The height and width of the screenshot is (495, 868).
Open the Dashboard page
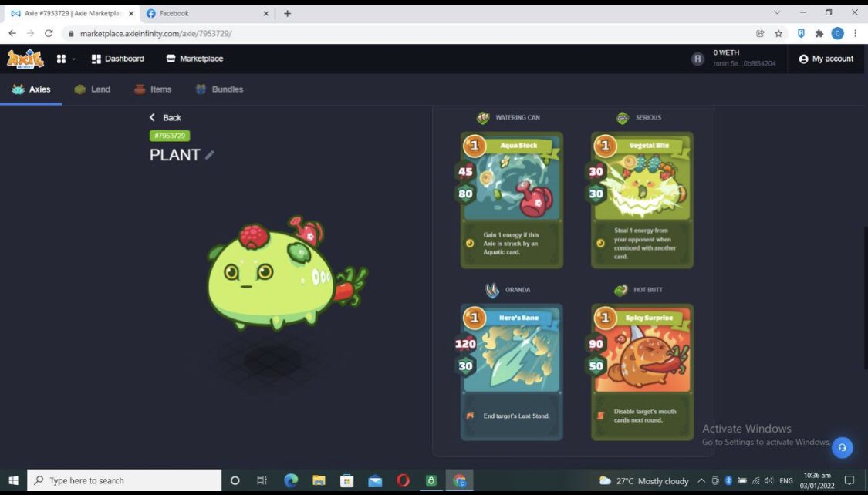click(x=117, y=59)
